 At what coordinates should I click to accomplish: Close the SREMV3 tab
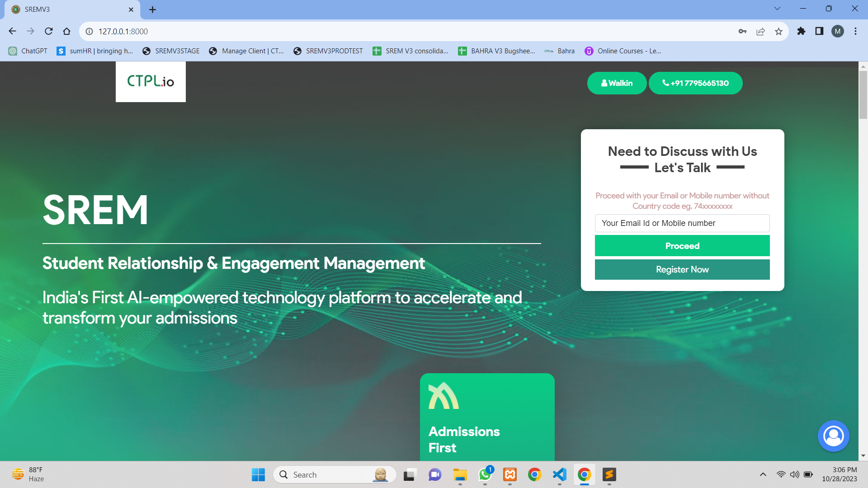click(131, 9)
